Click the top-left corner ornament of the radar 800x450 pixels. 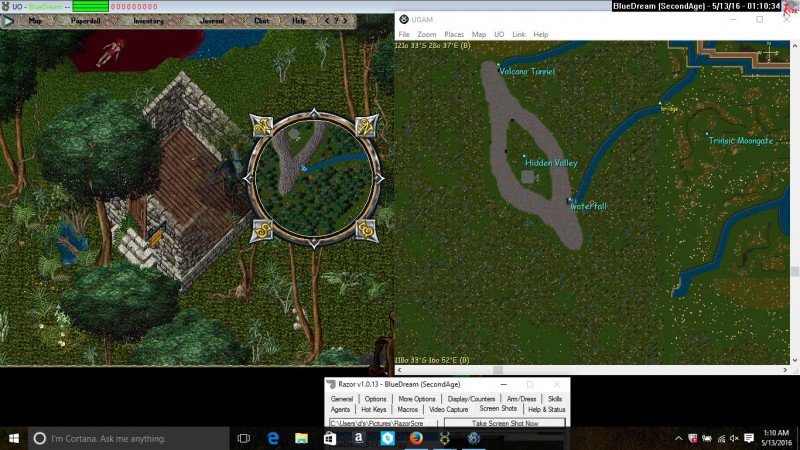point(262,125)
